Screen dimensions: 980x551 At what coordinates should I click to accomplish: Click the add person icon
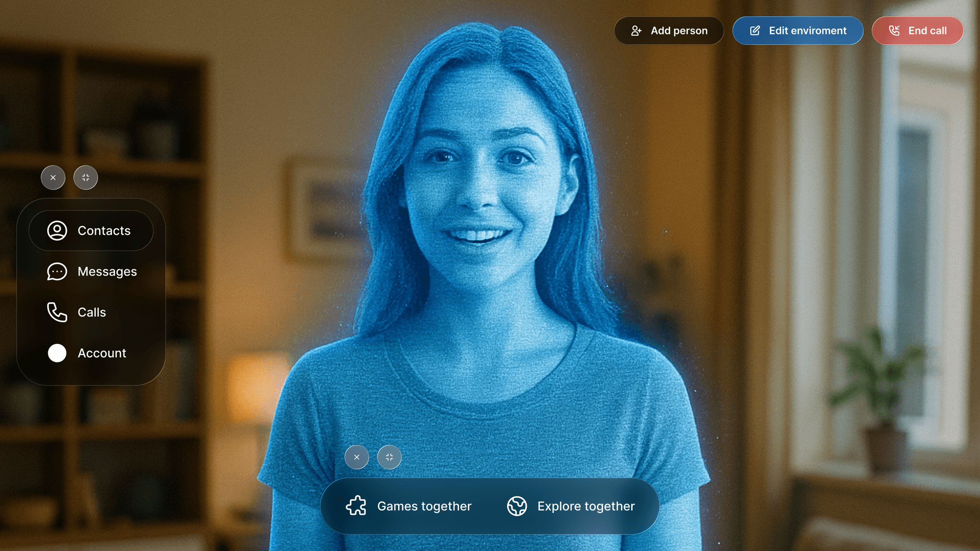pyautogui.click(x=636, y=31)
